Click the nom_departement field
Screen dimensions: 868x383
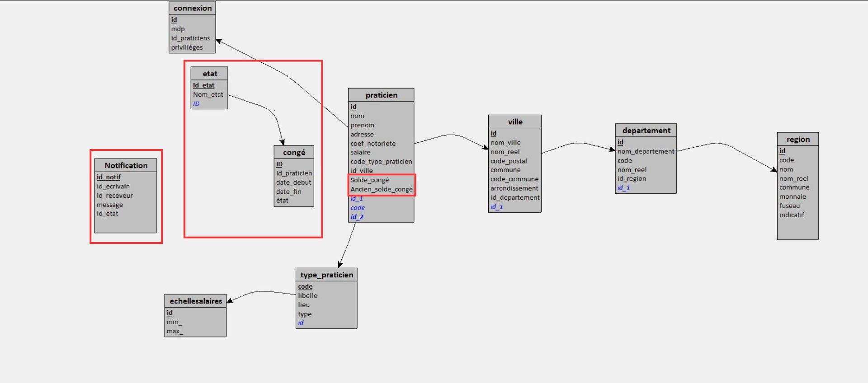646,151
